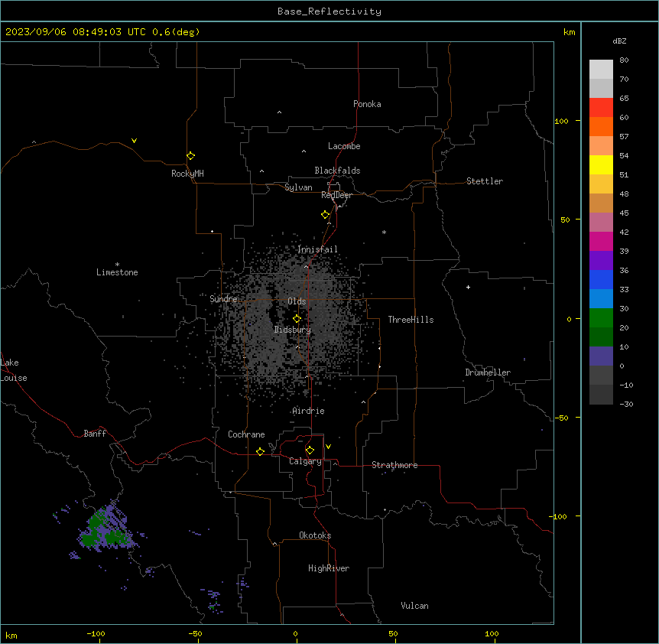This screenshot has height=644, width=659.
Task: Click the yellow diamond marker below Cochrane
Action: click(x=260, y=451)
